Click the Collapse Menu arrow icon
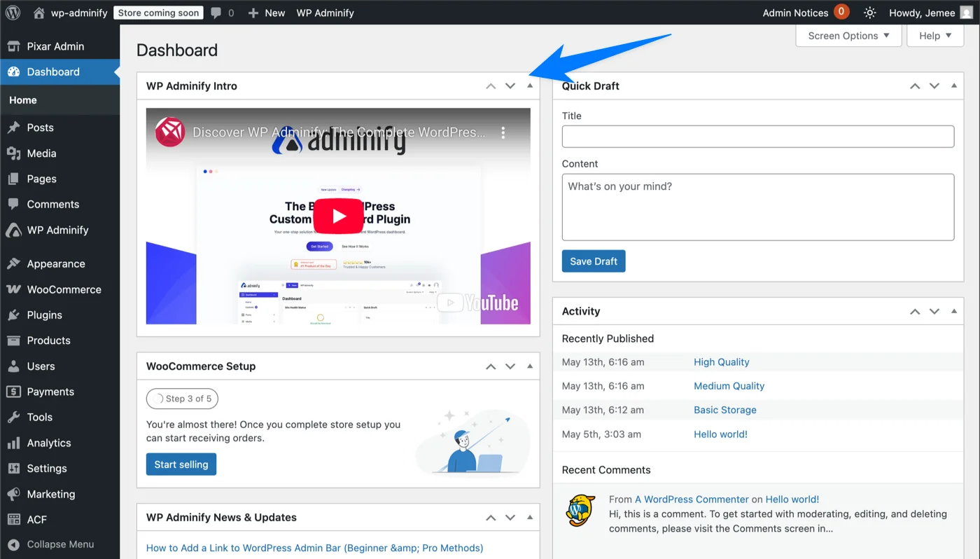The height and width of the screenshot is (559, 980). point(13,544)
